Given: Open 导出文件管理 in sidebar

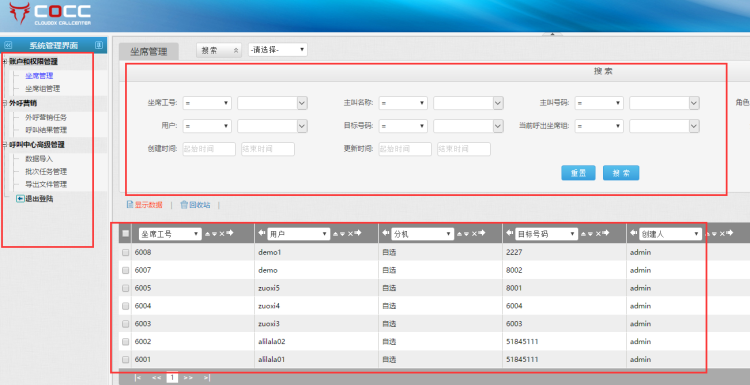Looking at the screenshot, I should [x=46, y=184].
